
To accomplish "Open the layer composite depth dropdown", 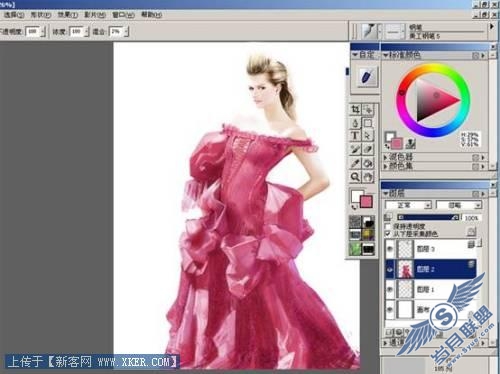I will tap(459, 205).
